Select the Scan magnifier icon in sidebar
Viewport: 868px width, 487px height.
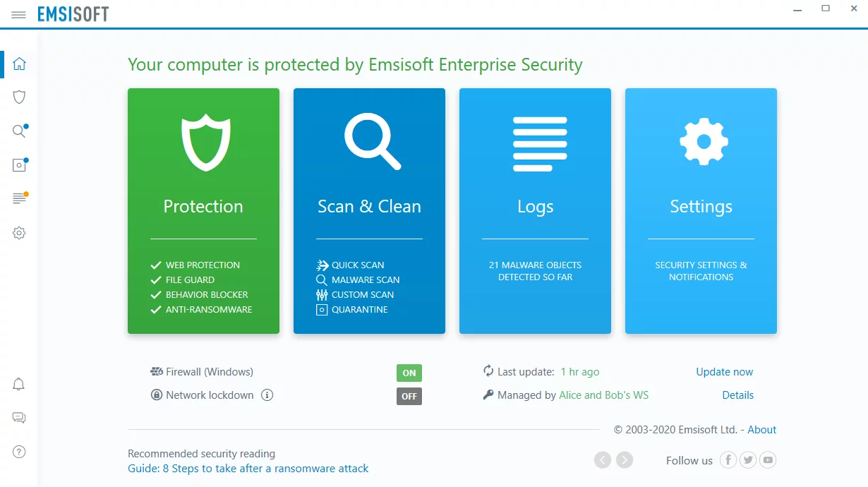[x=18, y=131]
